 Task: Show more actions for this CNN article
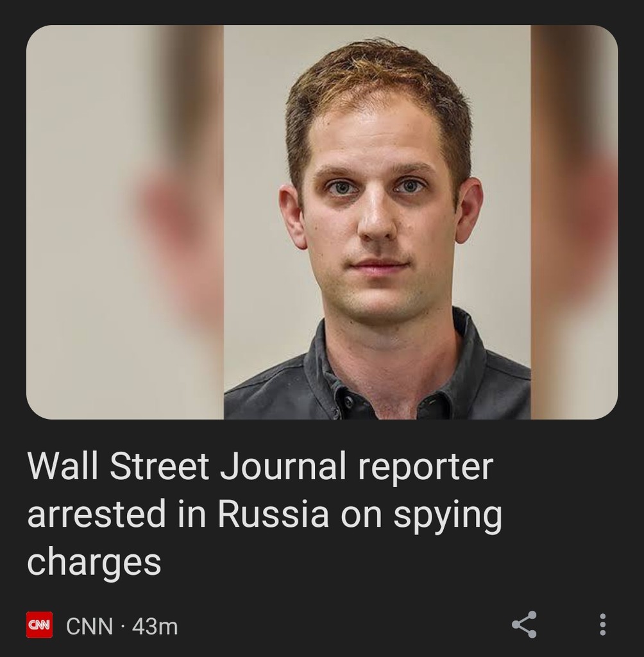(x=602, y=624)
